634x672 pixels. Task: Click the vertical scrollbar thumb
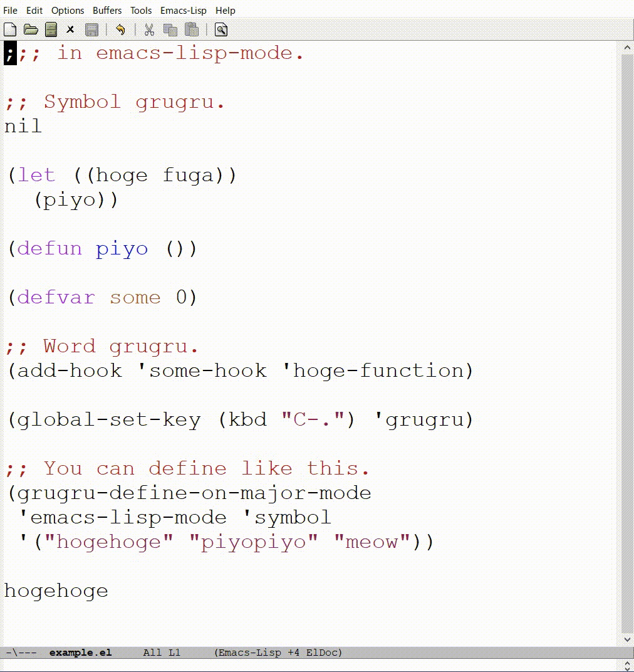tap(627, 343)
